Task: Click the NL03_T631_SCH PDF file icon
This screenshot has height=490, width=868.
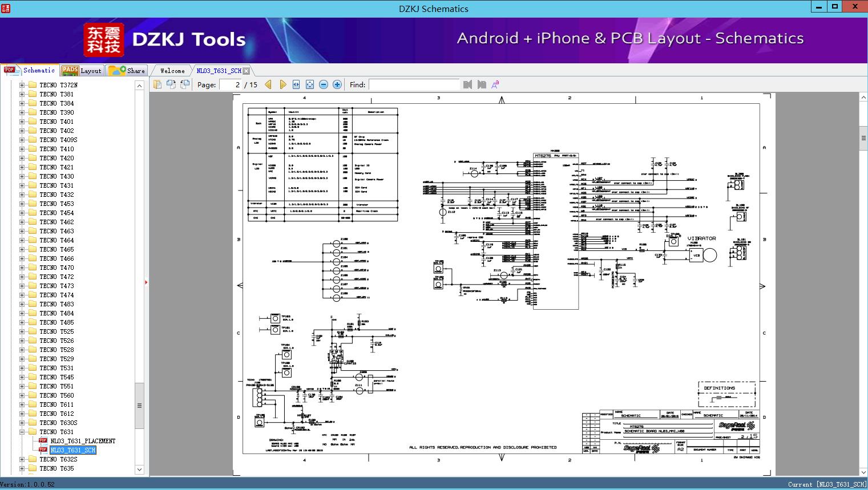Action: click(x=43, y=450)
